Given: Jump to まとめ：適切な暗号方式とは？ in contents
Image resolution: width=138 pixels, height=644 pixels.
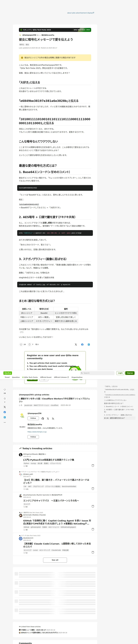Looking at the screenshot, I should point(114,418).
